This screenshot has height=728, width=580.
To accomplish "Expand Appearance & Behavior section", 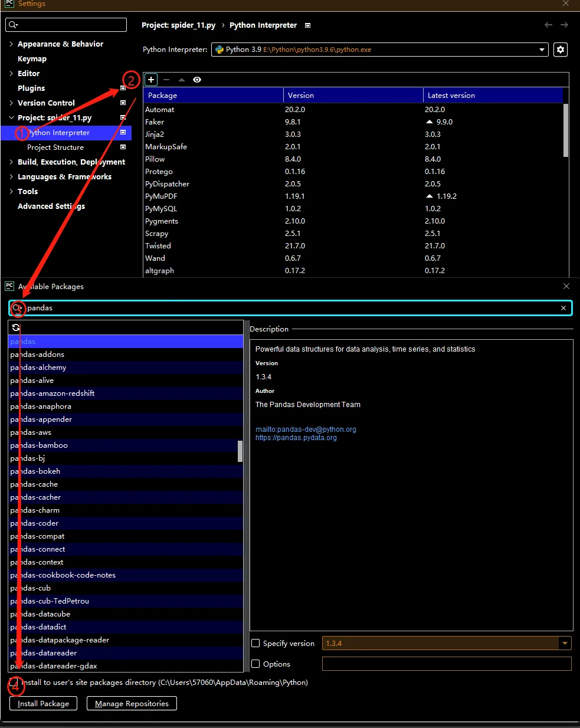I will (11, 44).
